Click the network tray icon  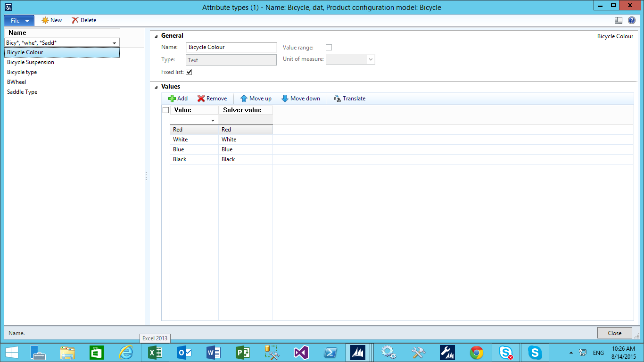[x=583, y=353]
